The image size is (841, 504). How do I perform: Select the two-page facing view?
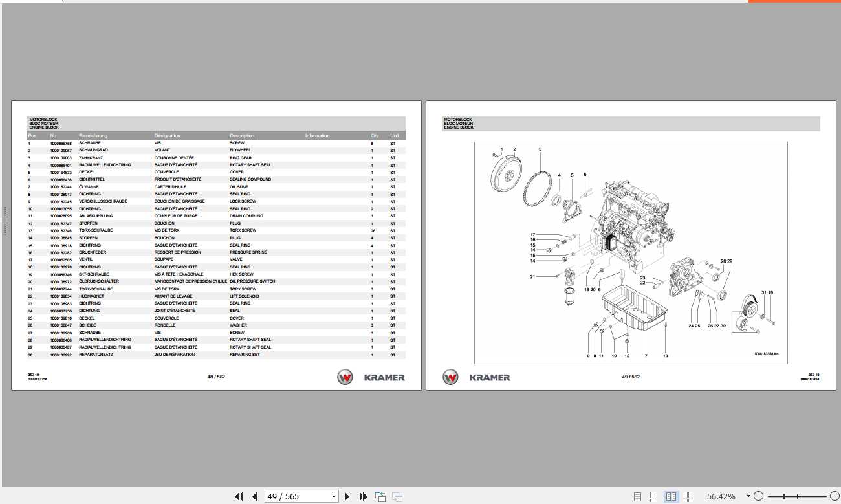tap(672, 496)
